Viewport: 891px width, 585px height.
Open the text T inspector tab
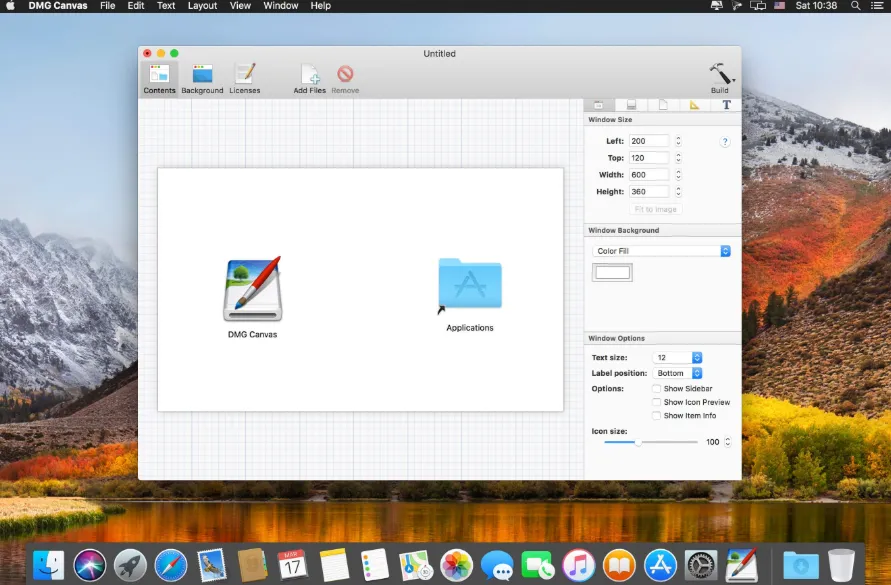(x=726, y=105)
